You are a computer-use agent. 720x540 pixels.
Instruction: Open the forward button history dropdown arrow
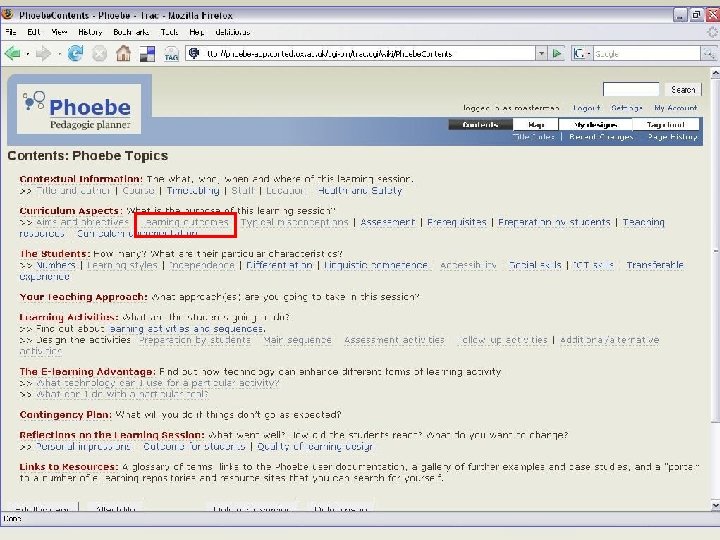tap(59, 54)
